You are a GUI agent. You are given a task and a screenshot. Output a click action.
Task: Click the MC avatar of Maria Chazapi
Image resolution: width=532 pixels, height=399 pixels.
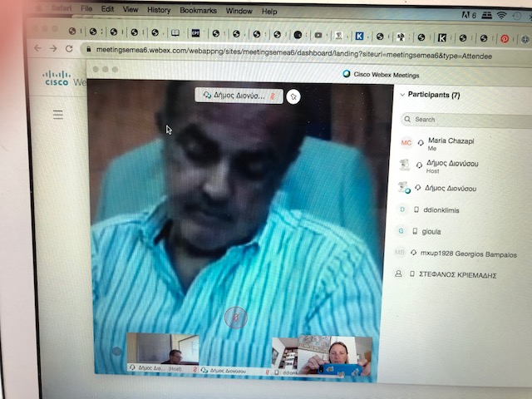(406, 143)
